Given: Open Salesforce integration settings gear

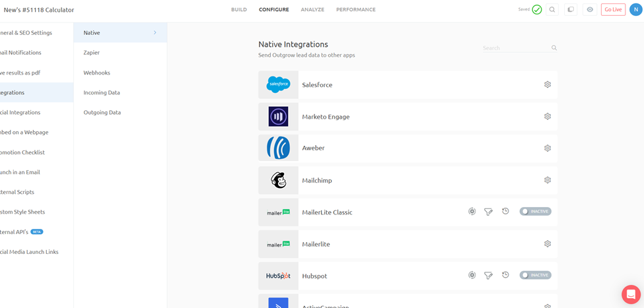Looking at the screenshot, I should tap(547, 84).
